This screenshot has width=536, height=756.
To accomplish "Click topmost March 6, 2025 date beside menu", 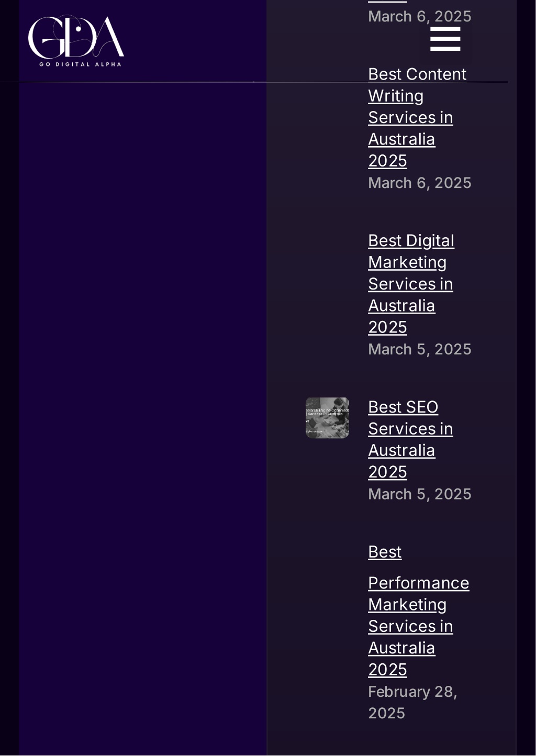I will click(419, 16).
